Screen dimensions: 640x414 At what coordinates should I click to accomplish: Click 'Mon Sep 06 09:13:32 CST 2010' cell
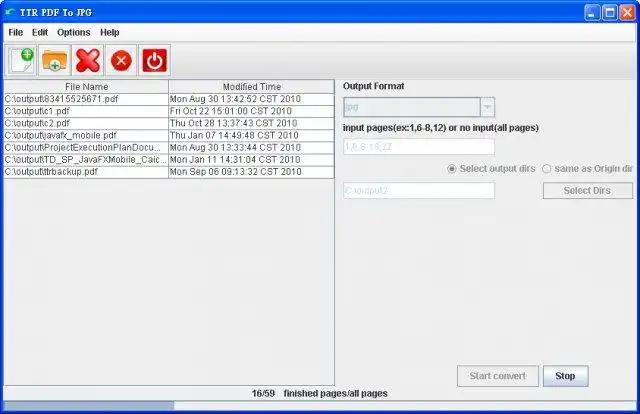[251, 172]
